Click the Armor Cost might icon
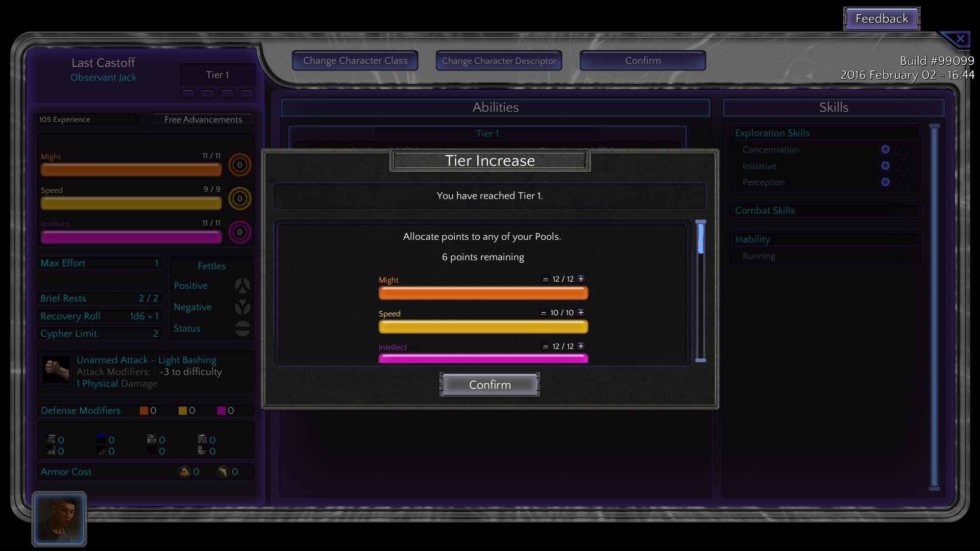This screenshot has height=551, width=980. pyautogui.click(x=184, y=472)
